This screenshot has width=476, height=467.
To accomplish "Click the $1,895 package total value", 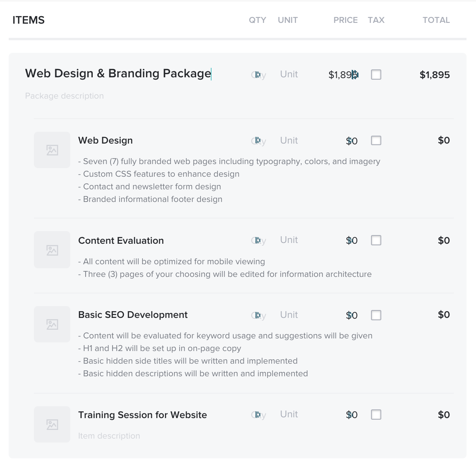I will coord(435,75).
